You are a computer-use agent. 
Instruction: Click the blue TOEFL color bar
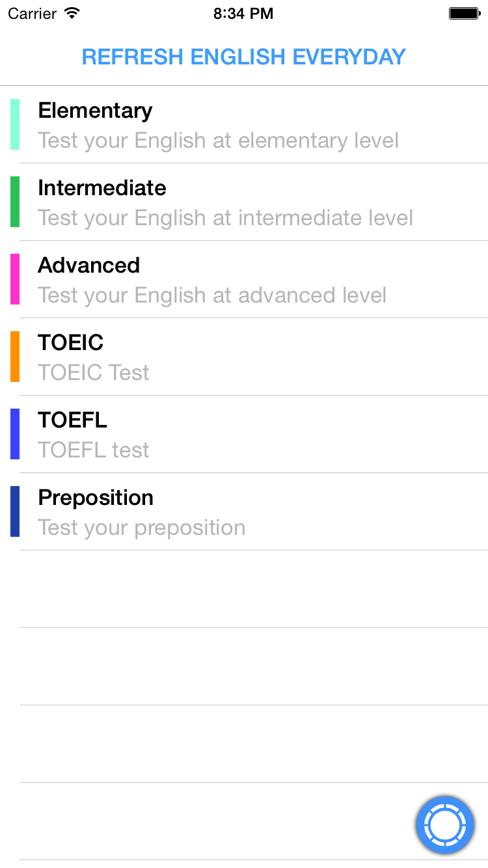pos(15,434)
